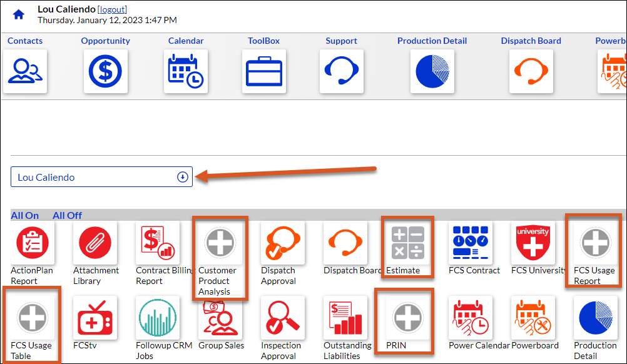Open the Opportunity dollar icon
This screenshot has height=364, width=627.
[106, 71]
